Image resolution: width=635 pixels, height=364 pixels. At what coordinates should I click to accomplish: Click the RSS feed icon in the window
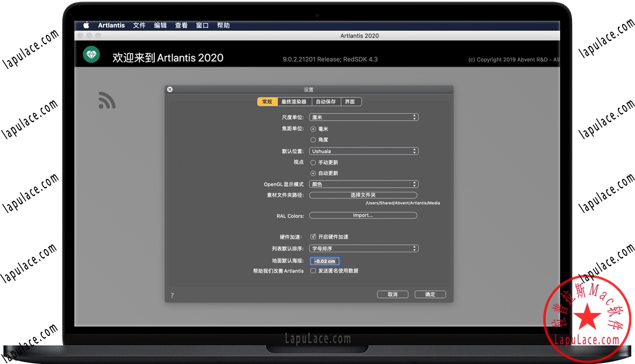pos(107,100)
